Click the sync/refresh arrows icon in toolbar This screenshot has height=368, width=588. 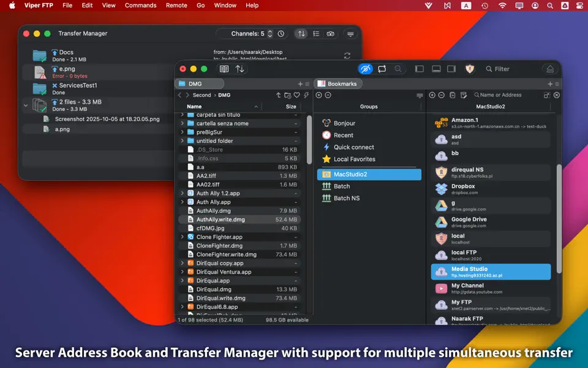[x=381, y=69]
